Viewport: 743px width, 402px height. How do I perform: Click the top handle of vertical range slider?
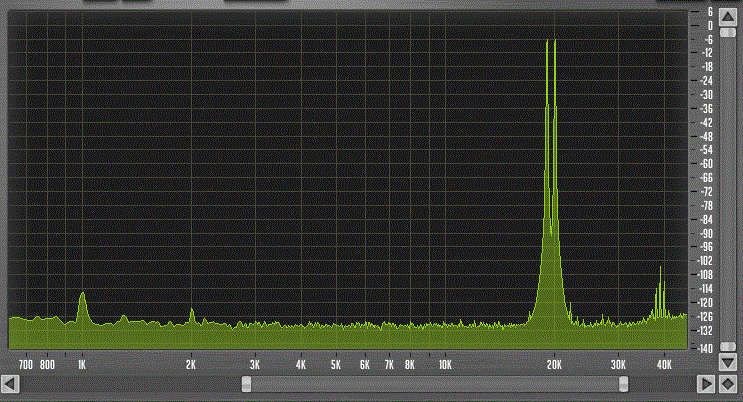click(x=728, y=32)
